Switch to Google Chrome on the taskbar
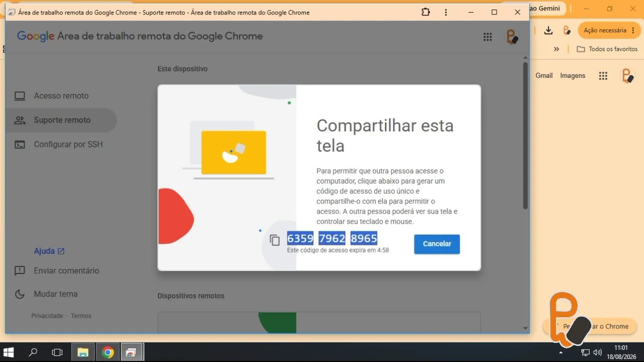Image resolution: width=644 pixels, height=362 pixels. [108, 352]
